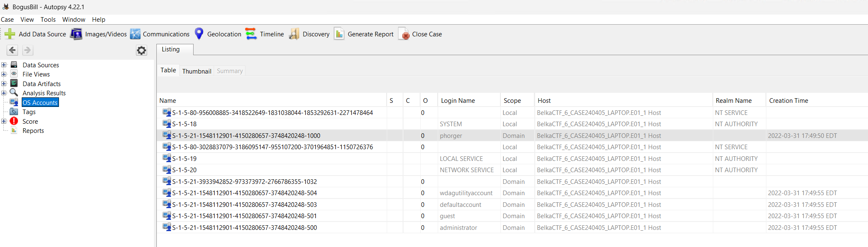
Task: Open the Discovery tool icon
Action: (x=294, y=34)
